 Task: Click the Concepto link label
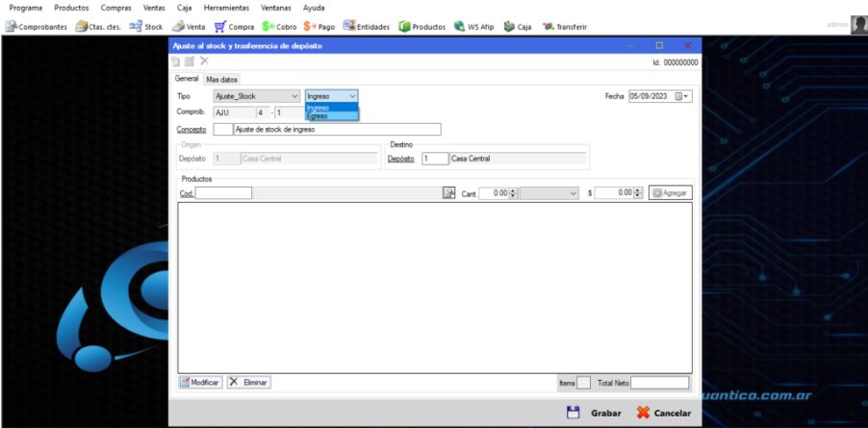[x=191, y=130]
